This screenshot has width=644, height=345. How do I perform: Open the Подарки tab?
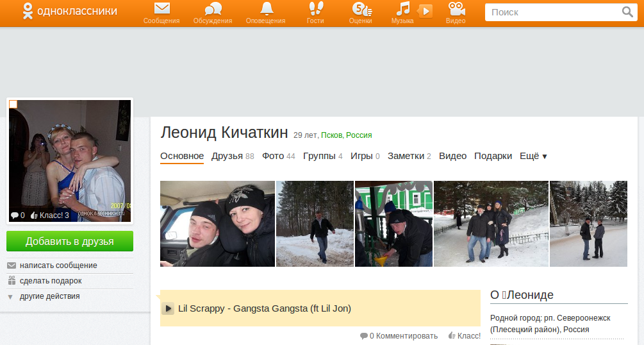pos(493,156)
